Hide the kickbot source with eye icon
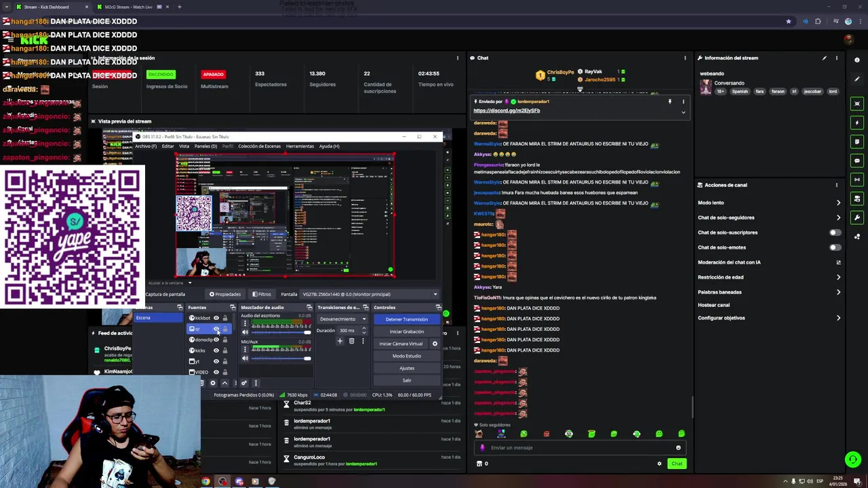Screen dimensions: 868x488 click(216, 318)
